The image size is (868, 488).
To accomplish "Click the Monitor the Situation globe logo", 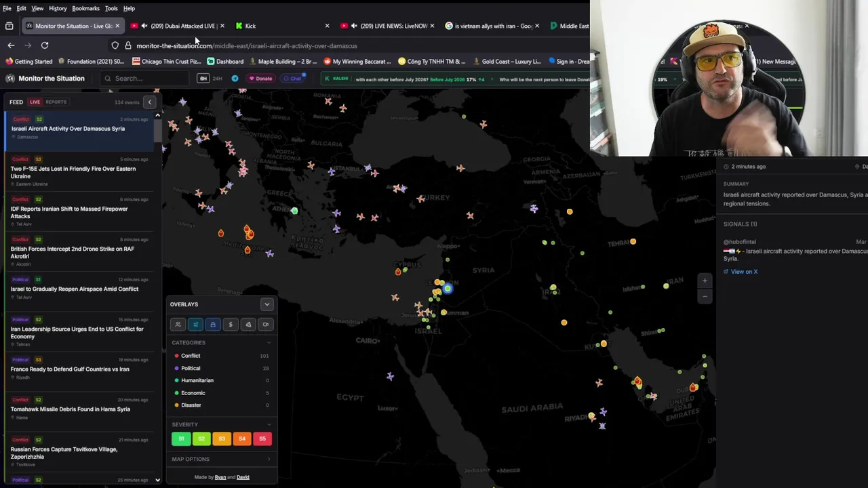I will click(x=10, y=79).
